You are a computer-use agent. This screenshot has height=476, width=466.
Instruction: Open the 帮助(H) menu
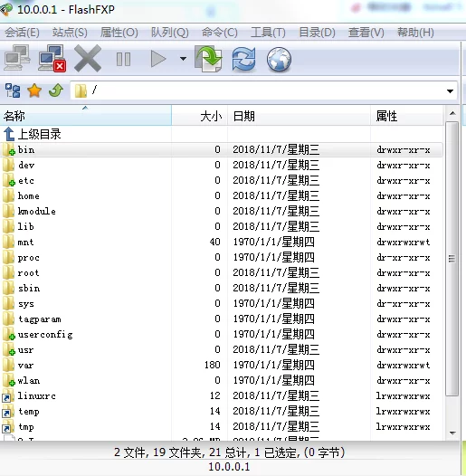[415, 33]
